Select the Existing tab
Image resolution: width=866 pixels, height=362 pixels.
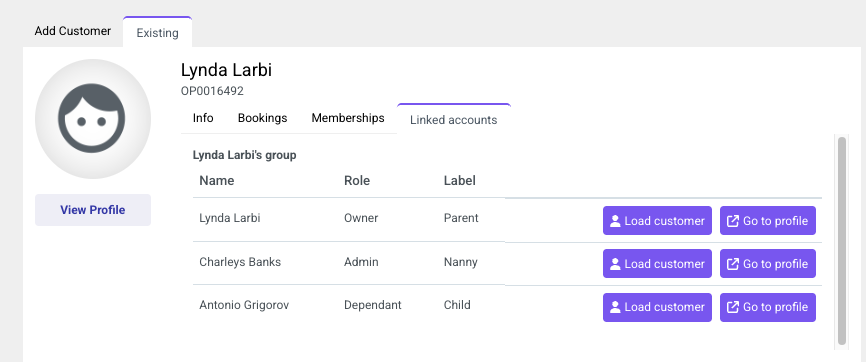tap(157, 33)
